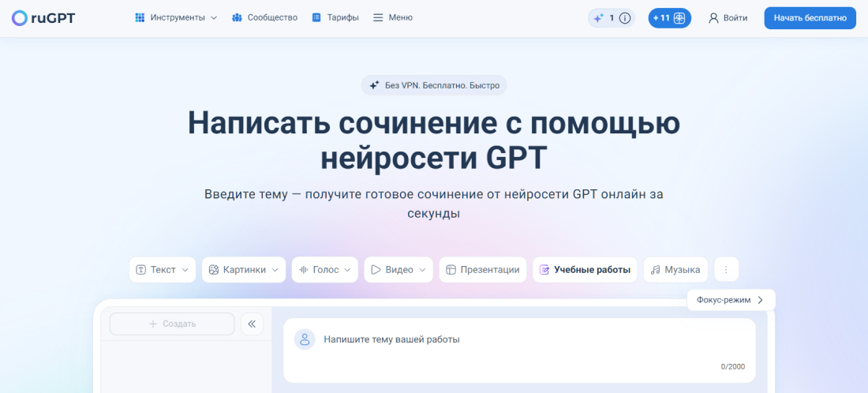The image size is (868, 393).
Task: Click the +11 bonus badge icon
Action: [x=679, y=18]
